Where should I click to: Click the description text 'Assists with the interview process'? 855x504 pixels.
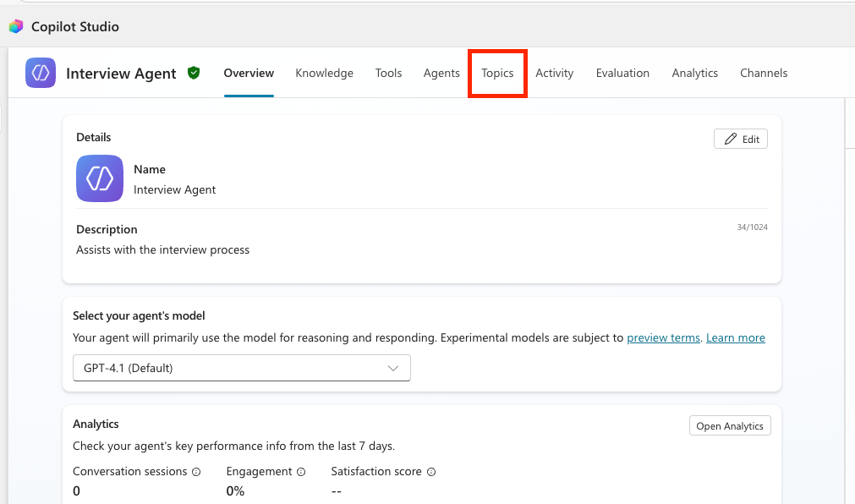point(162,249)
